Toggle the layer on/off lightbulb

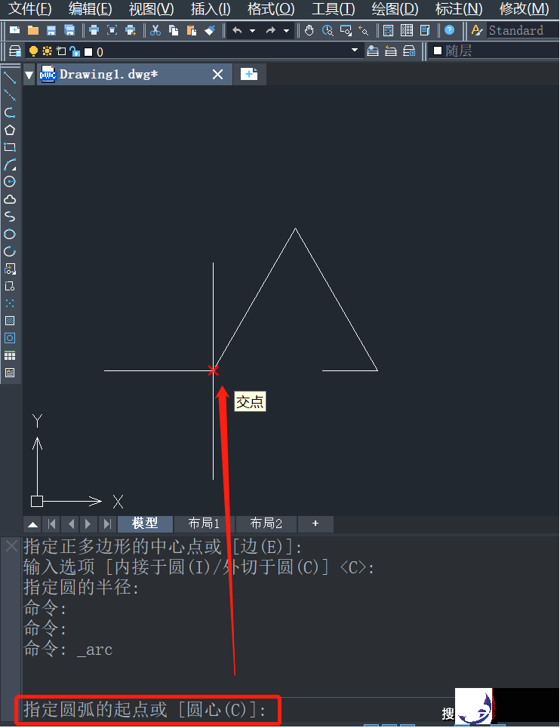point(33,51)
